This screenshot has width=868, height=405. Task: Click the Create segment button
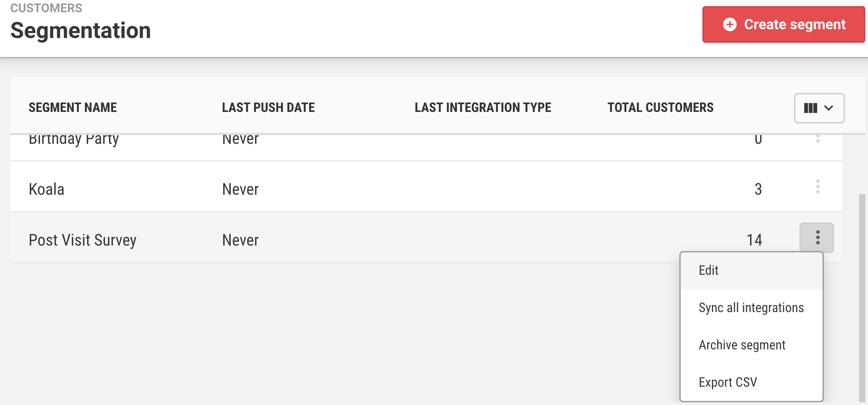784,24
